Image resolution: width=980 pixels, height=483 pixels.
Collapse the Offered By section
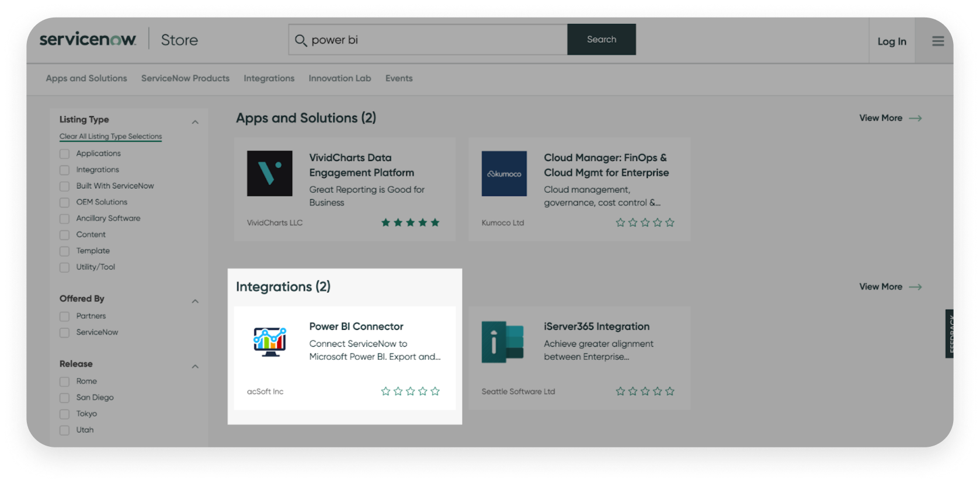click(195, 301)
